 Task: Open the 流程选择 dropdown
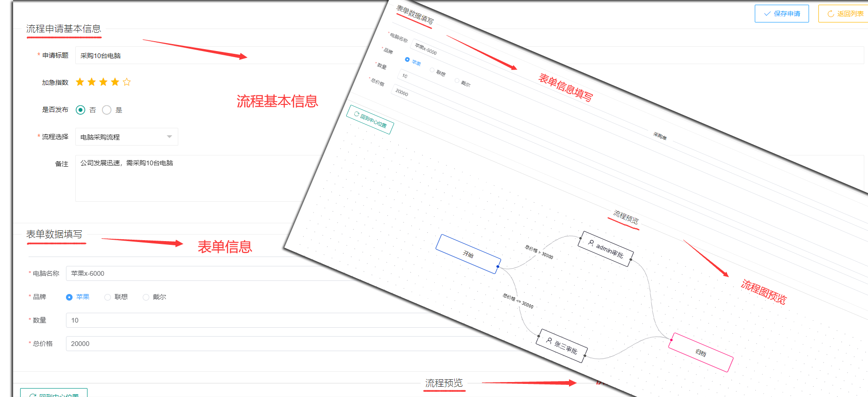[x=126, y=137]
